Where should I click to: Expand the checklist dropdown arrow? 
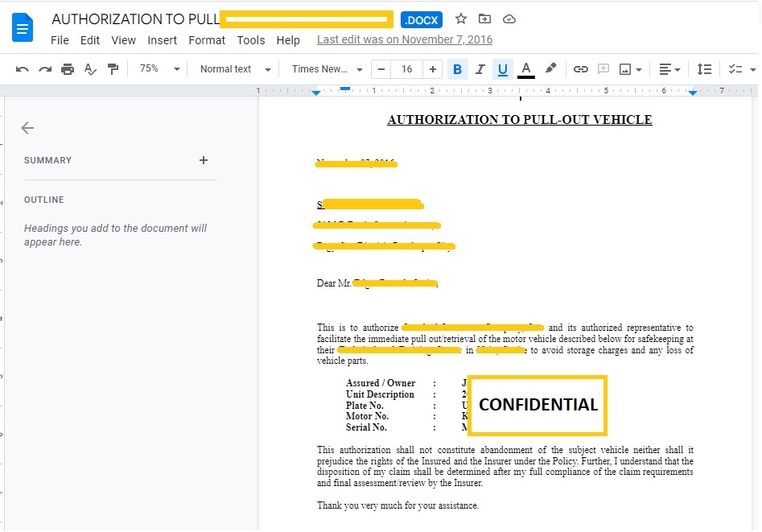[753, 69]
